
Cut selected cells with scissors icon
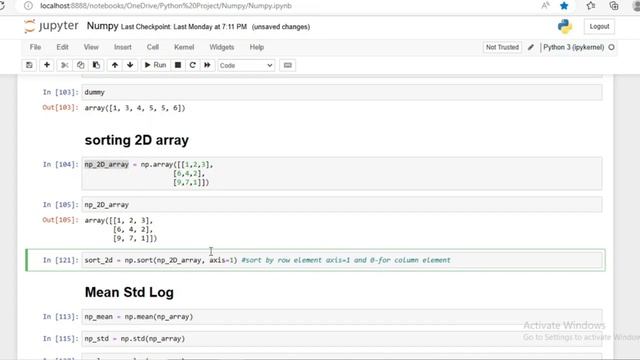pyautogui.click(x=64, y=65)
